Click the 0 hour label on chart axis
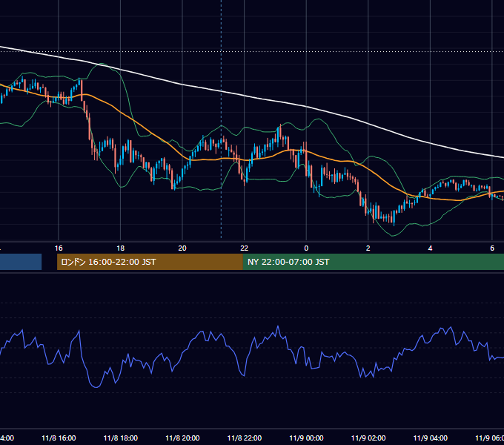 coord(306,248)
